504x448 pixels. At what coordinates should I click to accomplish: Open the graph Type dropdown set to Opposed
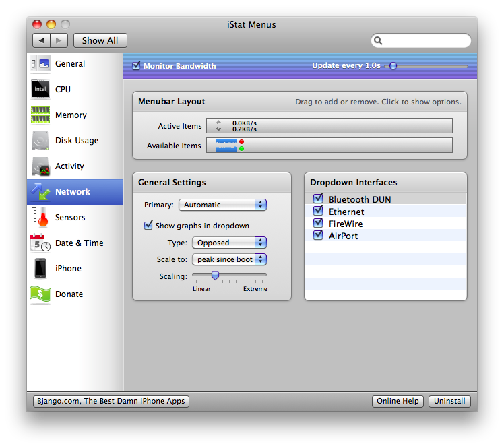tap(229, 243)
